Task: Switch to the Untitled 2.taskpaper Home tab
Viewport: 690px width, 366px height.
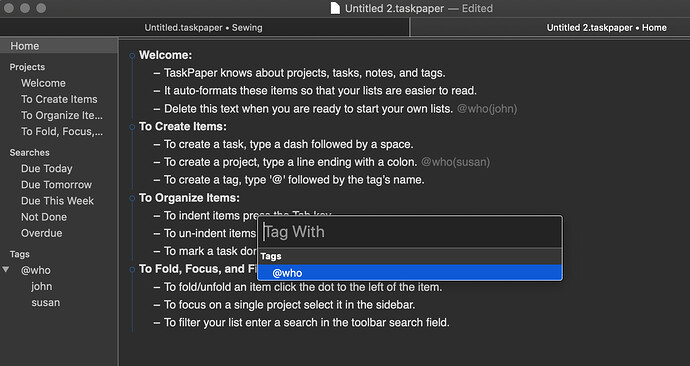Action: (x=606, y=27)
